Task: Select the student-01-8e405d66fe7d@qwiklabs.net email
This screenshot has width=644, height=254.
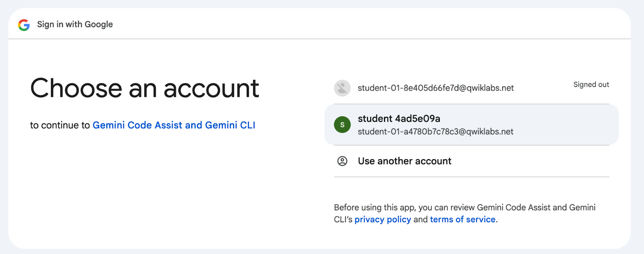Action: coord(436,88)
